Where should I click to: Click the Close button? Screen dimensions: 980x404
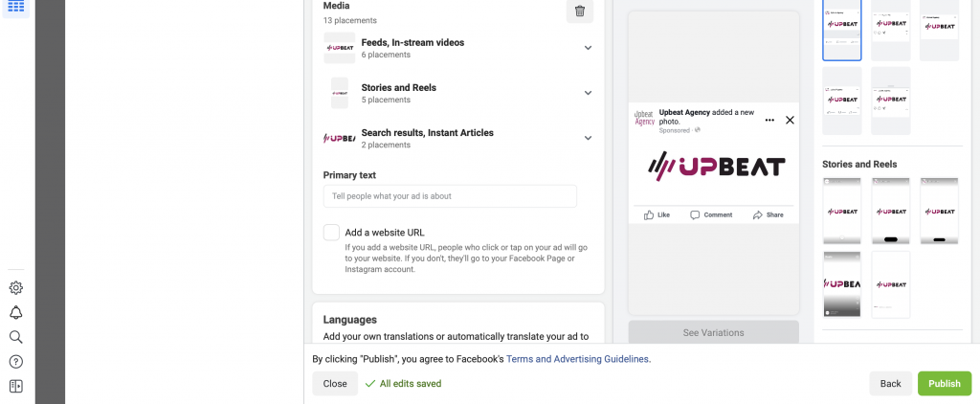[x=335, y=383]
